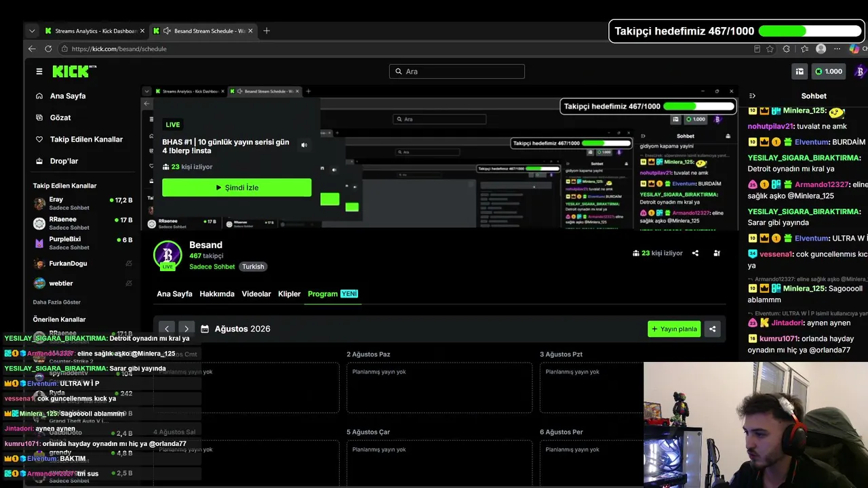Switch to the Streams Analytics browser tab
This screenshot has height=488, width=868.
coord(95,31)
